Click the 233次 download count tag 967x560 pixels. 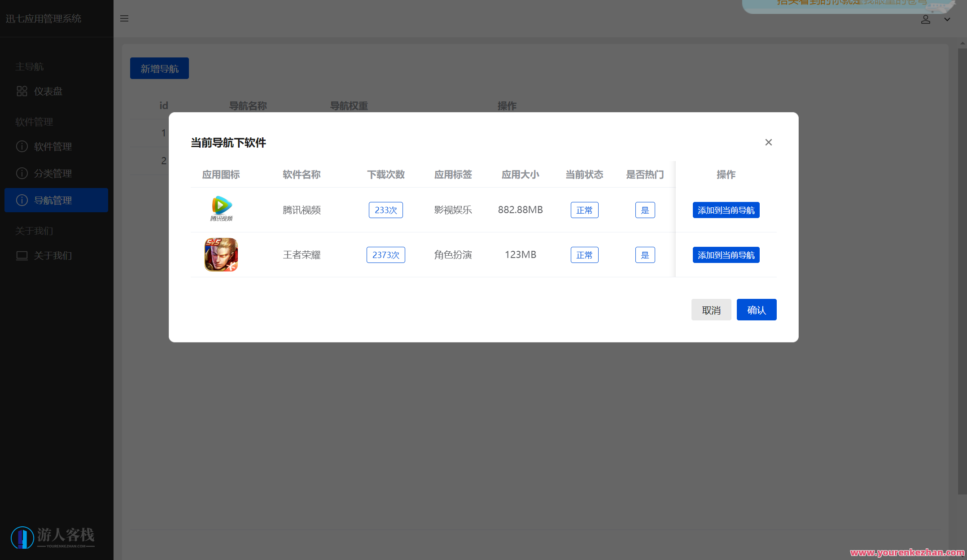(385, 210)
